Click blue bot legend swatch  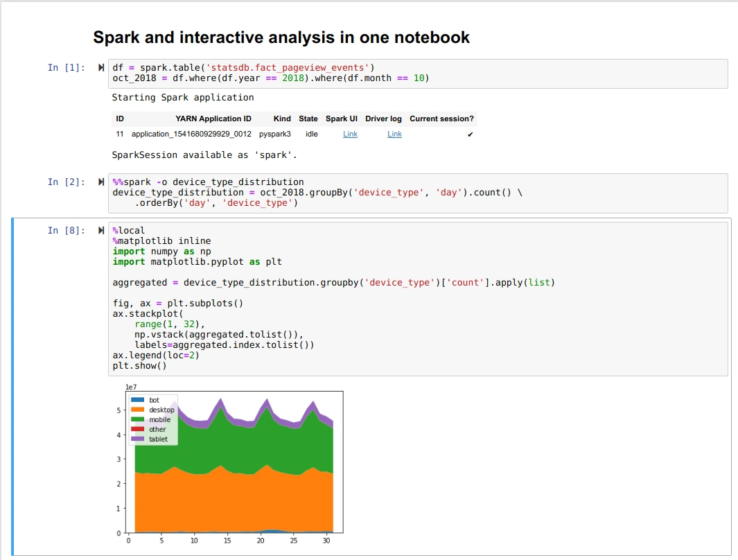click(x=137, y=400)
